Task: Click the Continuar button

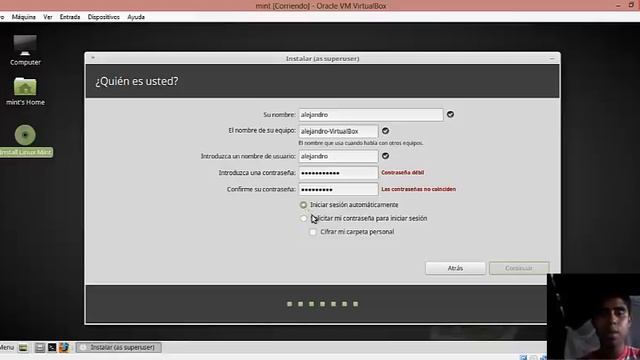Action: pyautogui.click(x=519, y=268)
